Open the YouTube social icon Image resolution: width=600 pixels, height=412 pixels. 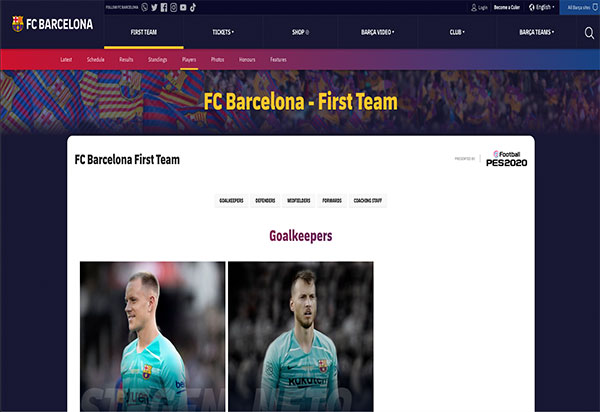(x=183, y=7)
